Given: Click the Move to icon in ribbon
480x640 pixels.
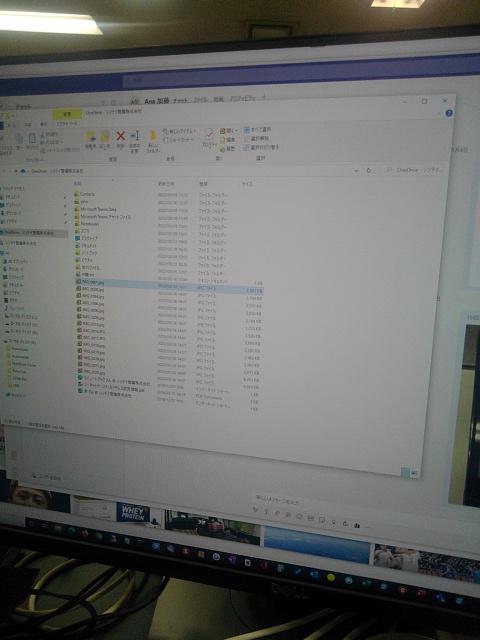Looking at the screenshot, I should point(91,137).
